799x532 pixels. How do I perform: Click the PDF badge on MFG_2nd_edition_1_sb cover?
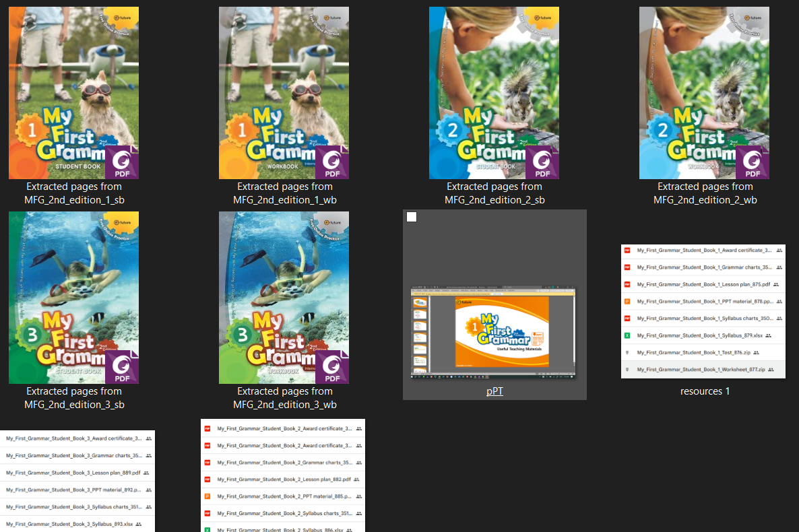click(123, 163)
